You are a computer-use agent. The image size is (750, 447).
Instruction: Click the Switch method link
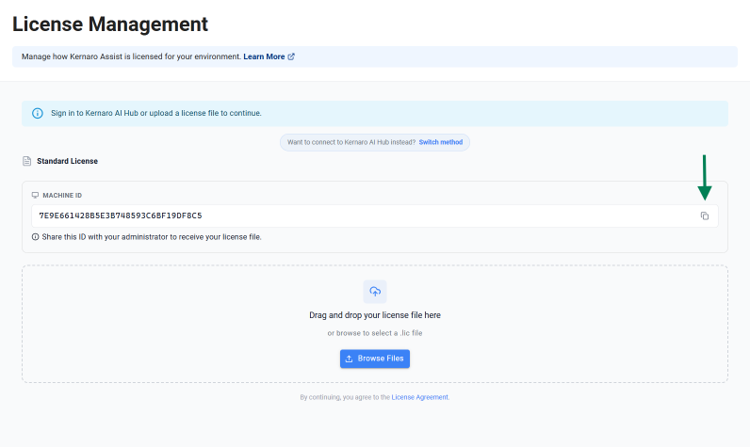pos(441,142)
